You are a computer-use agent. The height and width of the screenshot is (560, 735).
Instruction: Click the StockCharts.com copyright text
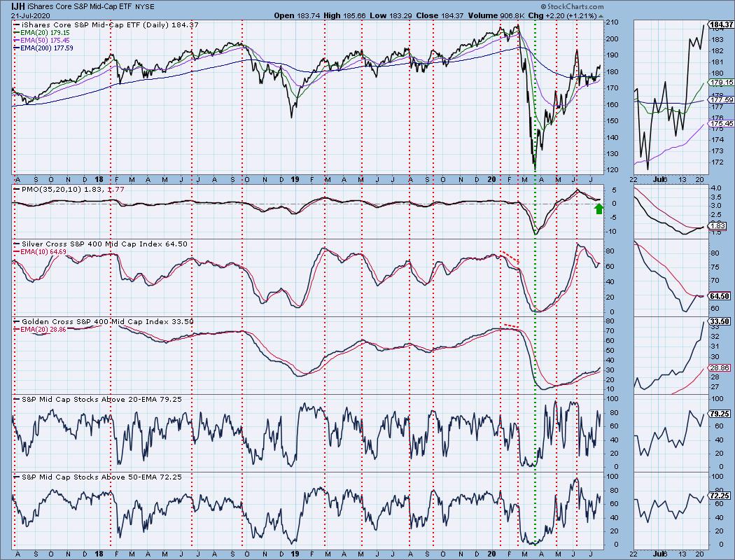click(x=573, y=6)
